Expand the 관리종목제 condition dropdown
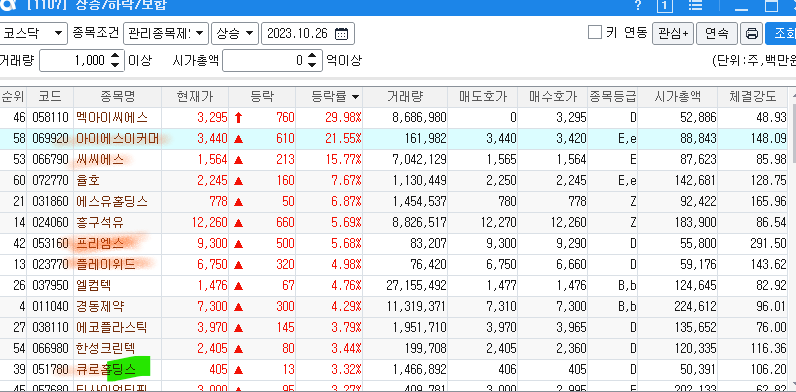The height and width of the screenshot is (392, 796). pyautogui.click(x=165, y=34)
